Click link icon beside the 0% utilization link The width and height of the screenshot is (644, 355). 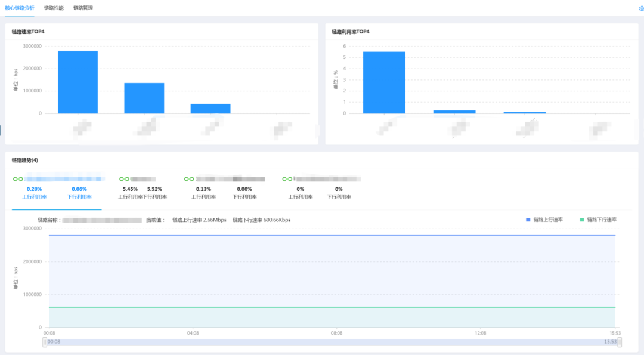pos(287,179)
